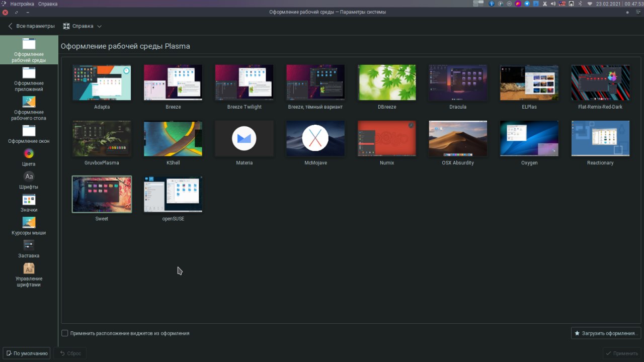Click the Загрузить оформления button
This screenshot has height=362, width=644.
tap(606, 333)
